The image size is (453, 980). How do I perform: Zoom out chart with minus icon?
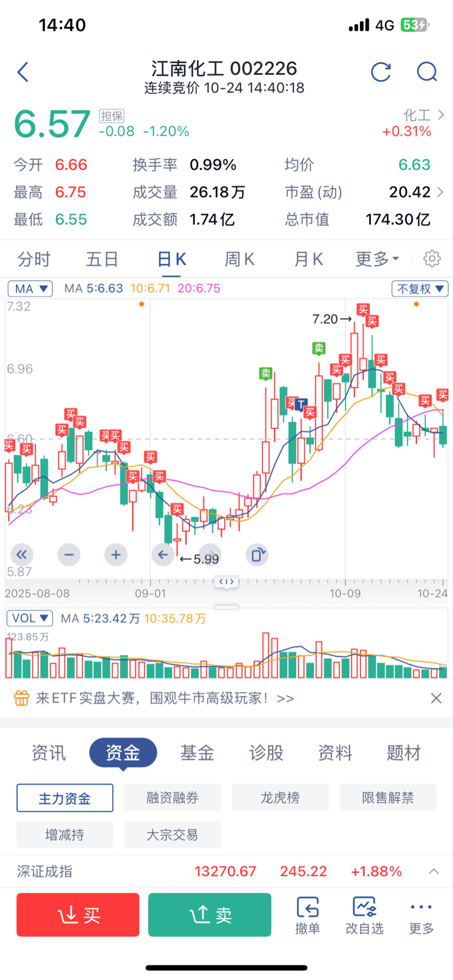tap(69, 555)
